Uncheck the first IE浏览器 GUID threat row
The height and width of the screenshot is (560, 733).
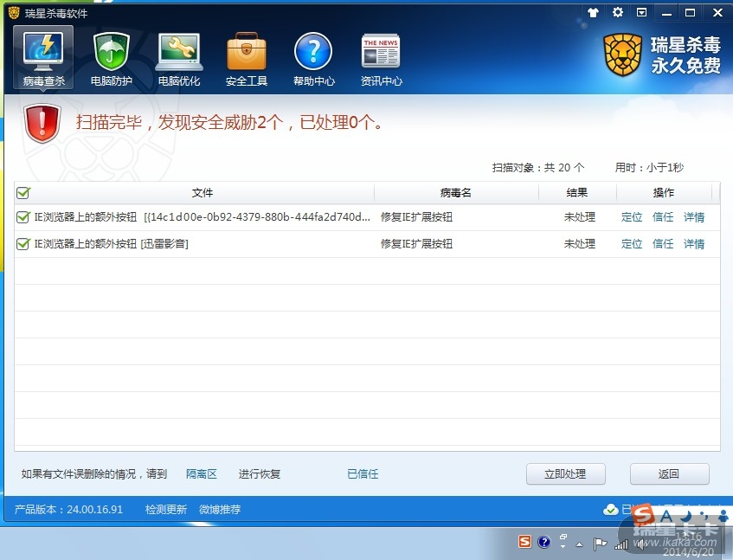click(x=23, y=217)
